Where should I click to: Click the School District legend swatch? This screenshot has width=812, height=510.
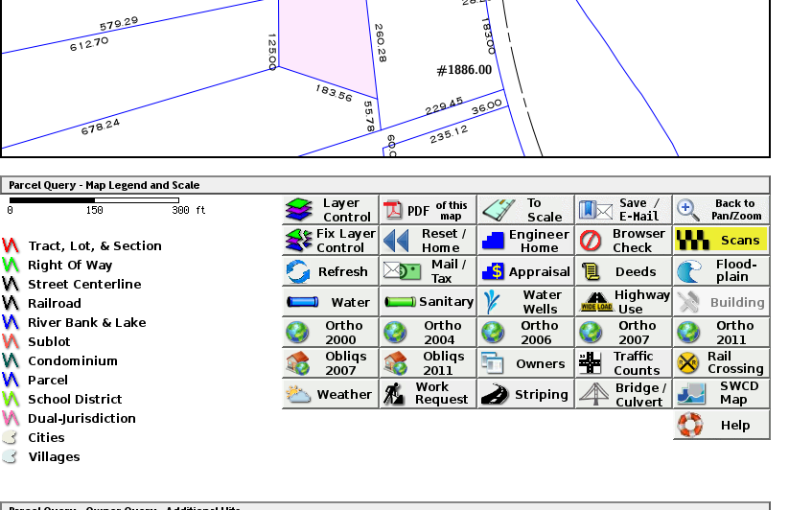[x=11, y=399]
